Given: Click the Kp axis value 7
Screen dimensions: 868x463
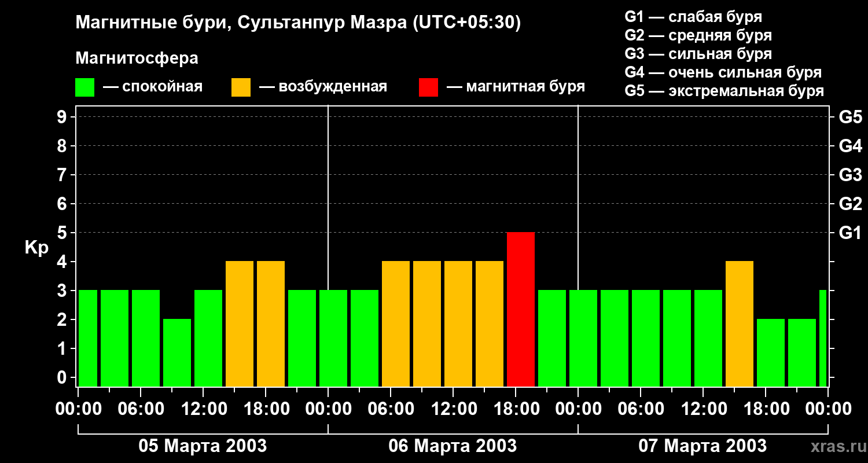Looking at the screenshot, I should 63,175.
